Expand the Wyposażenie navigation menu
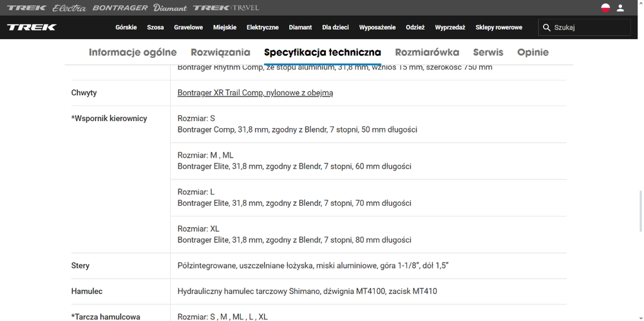Screen dimensions: 644x321 click(377, 28)
